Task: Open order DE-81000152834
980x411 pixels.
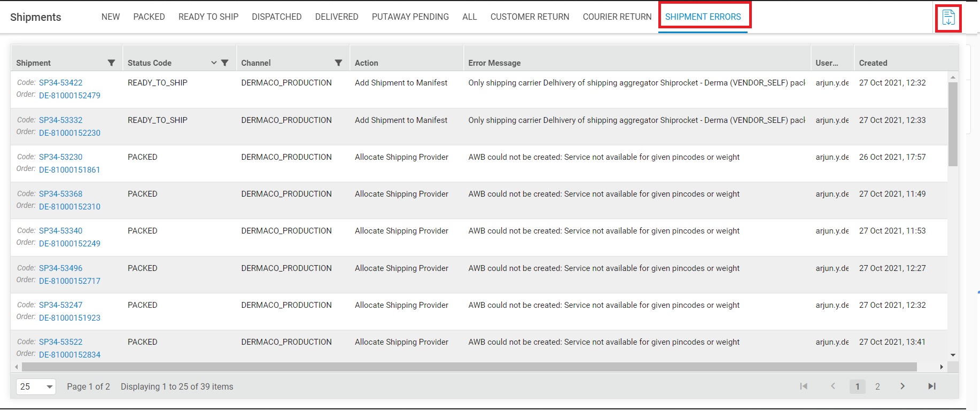Action: (x=69, y=355)
